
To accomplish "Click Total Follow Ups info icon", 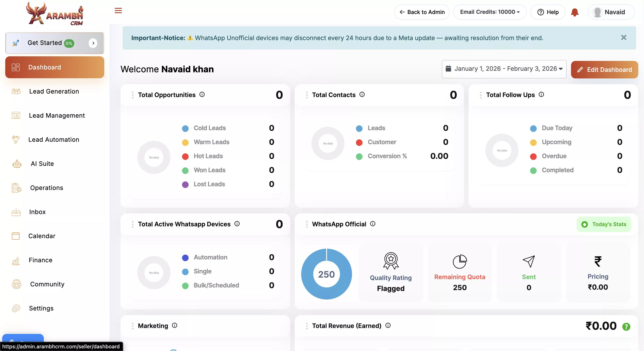I will pyautogui.click(x=541, y=94).
